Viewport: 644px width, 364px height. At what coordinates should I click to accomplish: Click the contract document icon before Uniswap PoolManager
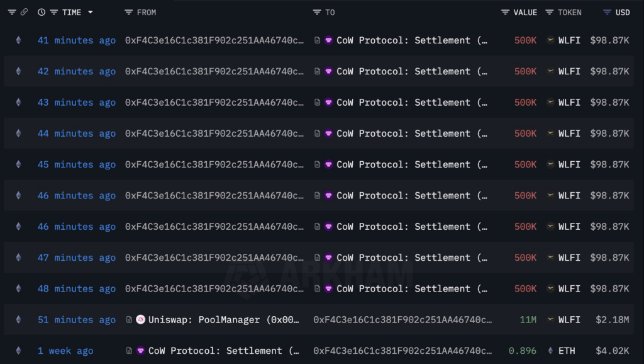pyautogui.click(x=130, y=320)
